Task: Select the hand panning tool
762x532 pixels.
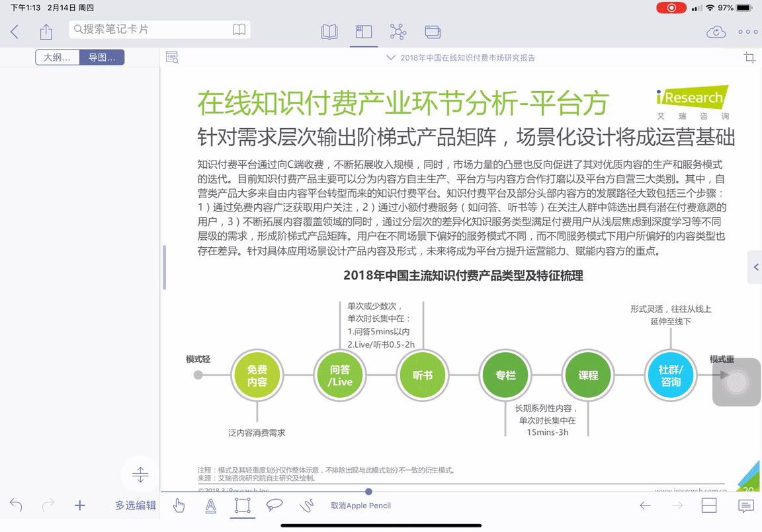Action: [x=179, y=505]
